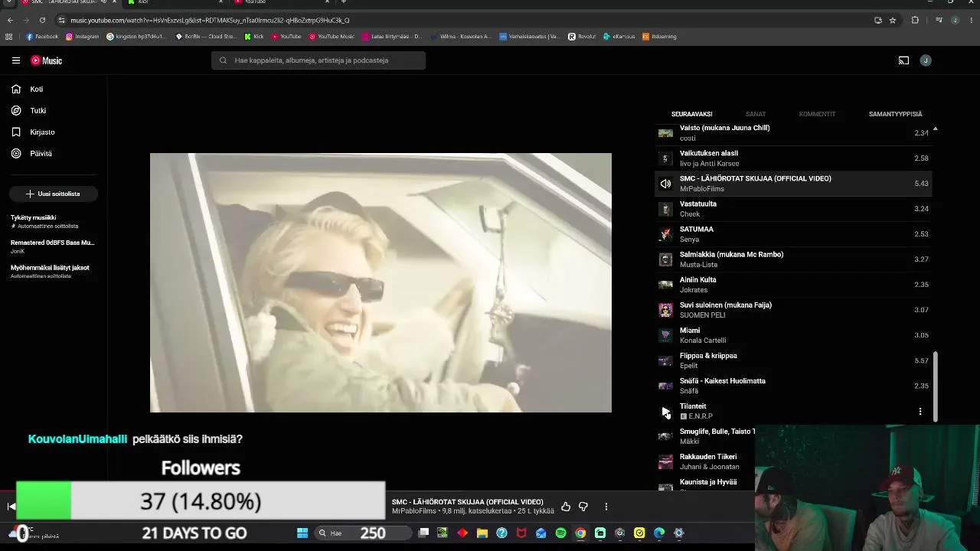Viewport: 980px width, 551px height.
Task: Bookmark this page with star icon
Action: 893,20
